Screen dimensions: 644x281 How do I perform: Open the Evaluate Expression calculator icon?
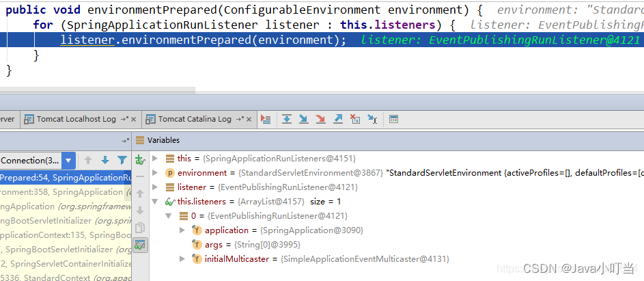(393, 120)
